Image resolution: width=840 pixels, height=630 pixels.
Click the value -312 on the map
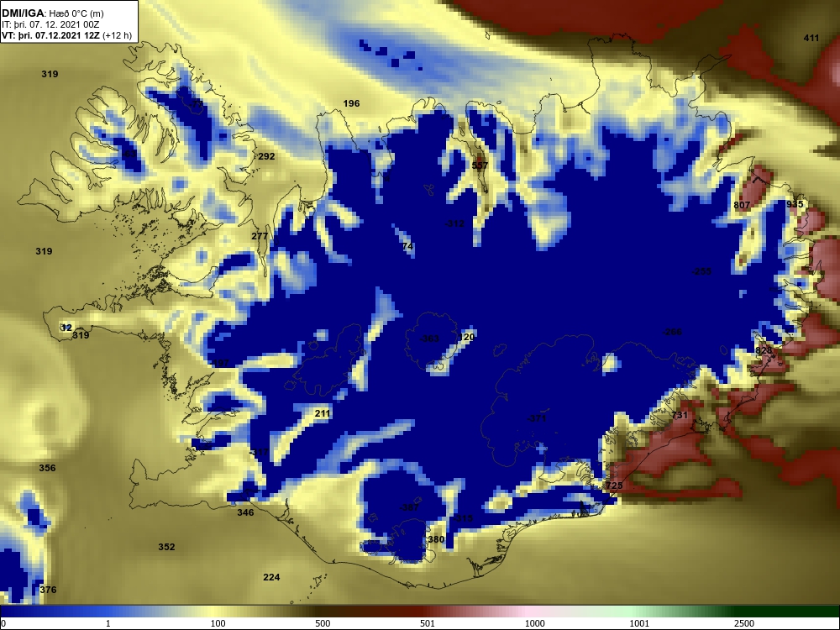[x=454, y=223]
